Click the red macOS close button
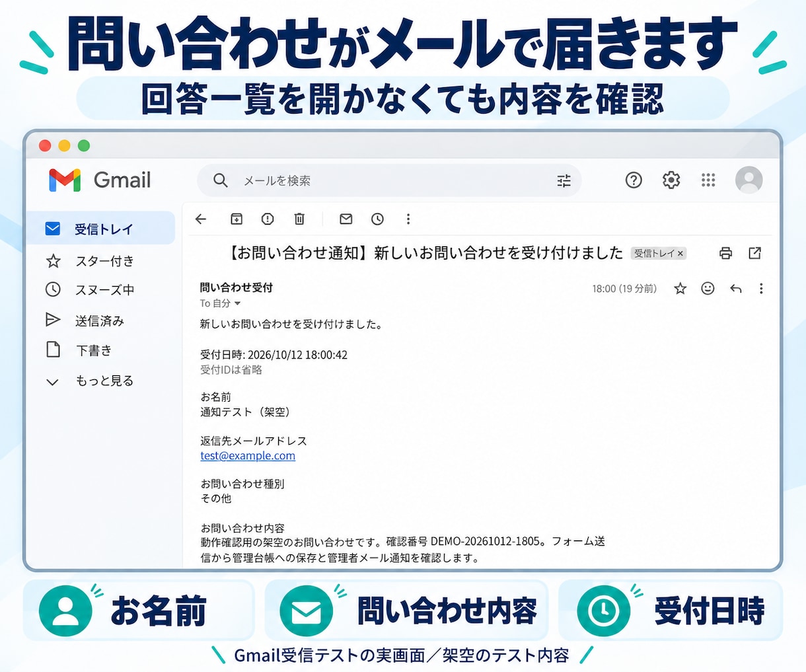806x672 pixels. point(45,145)
